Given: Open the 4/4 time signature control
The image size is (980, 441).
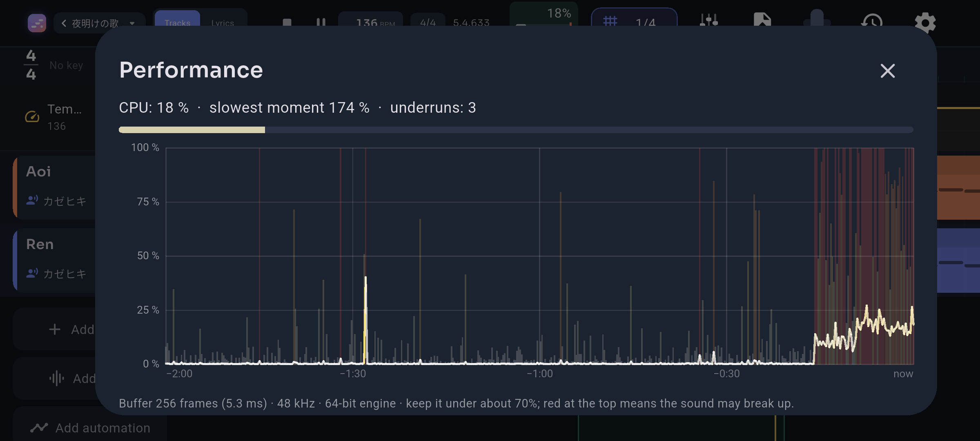Looking at the screenshot, I should (428, 22).
